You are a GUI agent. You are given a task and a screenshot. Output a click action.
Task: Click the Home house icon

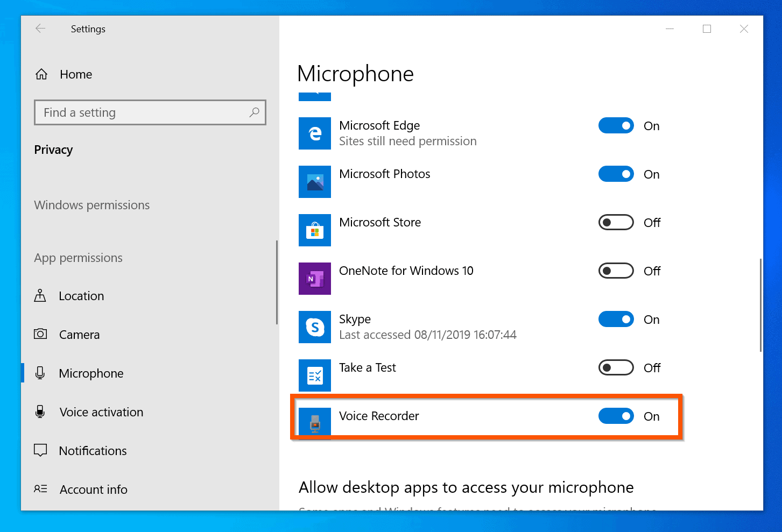click(41, 74)
